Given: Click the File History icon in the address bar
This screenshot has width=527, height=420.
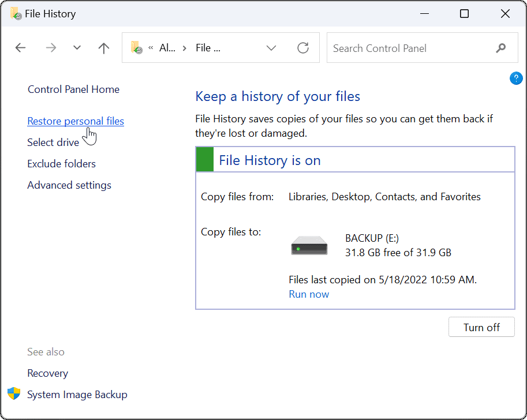Looking at the screenshot, I should (137, 48).
